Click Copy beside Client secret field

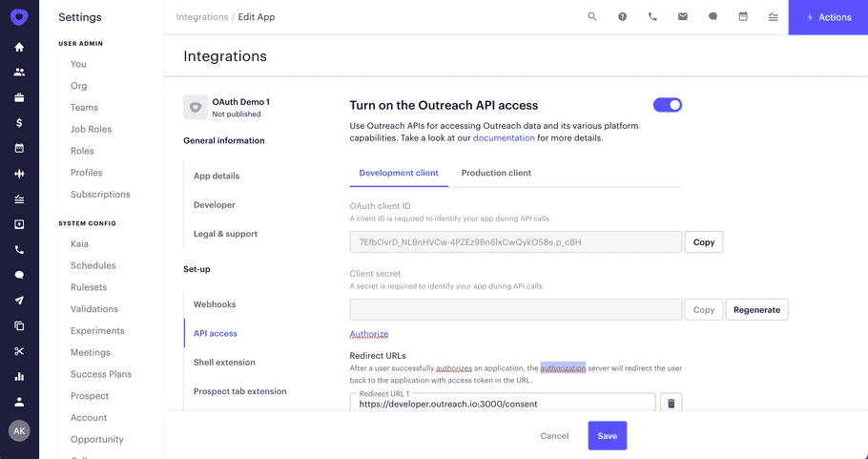(704, 309)
